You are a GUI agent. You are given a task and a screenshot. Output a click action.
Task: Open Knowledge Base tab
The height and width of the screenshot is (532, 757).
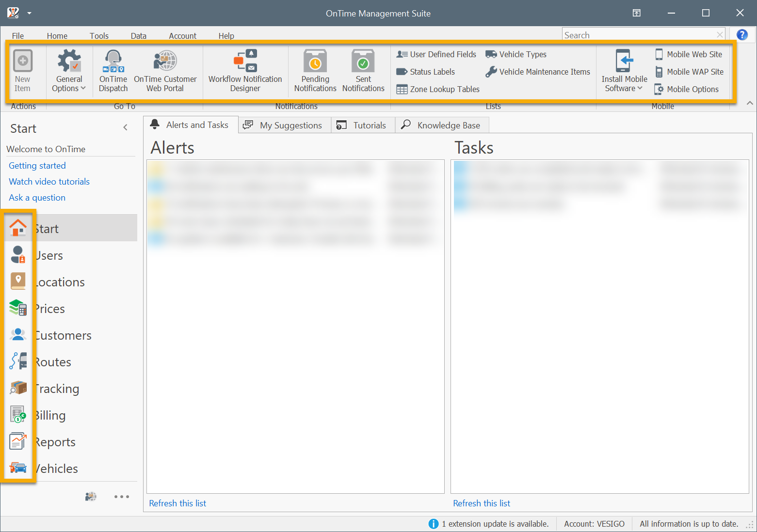point(442,125)
